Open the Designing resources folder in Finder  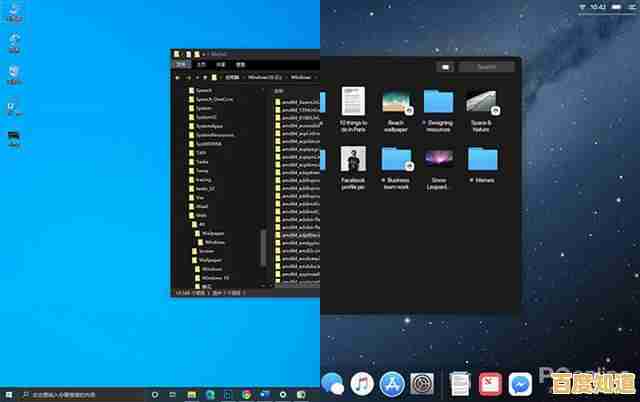click(438, 111)
